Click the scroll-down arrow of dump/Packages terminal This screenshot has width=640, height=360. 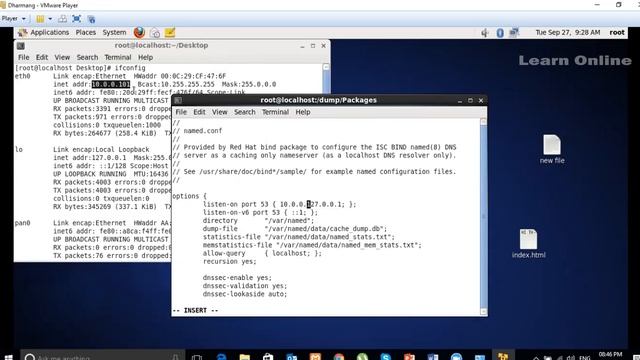click(484, 311)
